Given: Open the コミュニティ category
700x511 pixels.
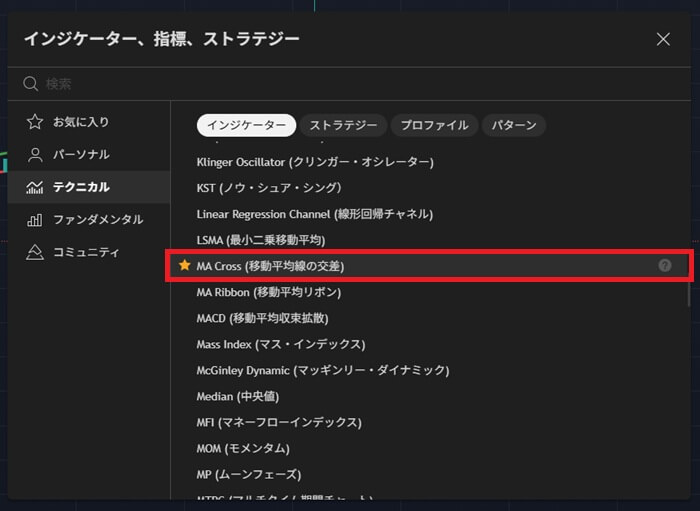Looking at the screenshot, I should (89, 252).
